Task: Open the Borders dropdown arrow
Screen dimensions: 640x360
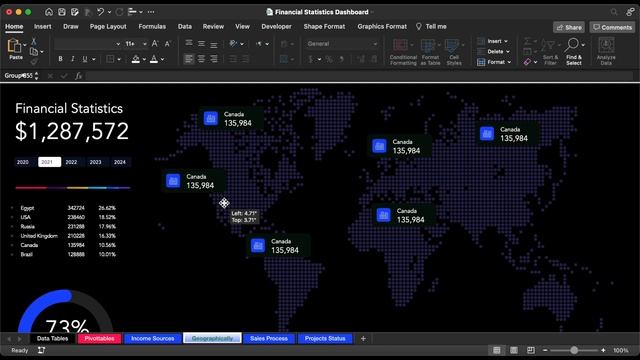Action: pyautogui.click(x=119, y=60)
